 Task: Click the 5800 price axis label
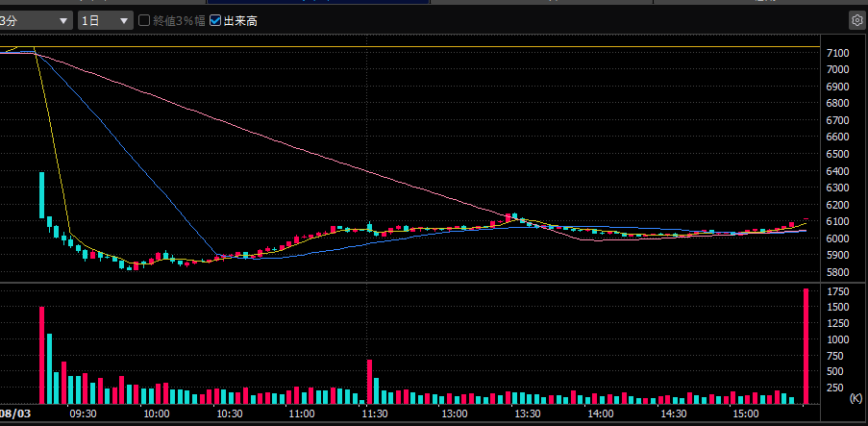837,272
